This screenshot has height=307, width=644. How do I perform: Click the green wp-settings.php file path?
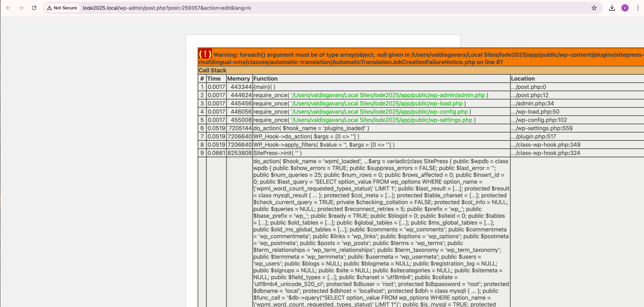click(382, 120)
